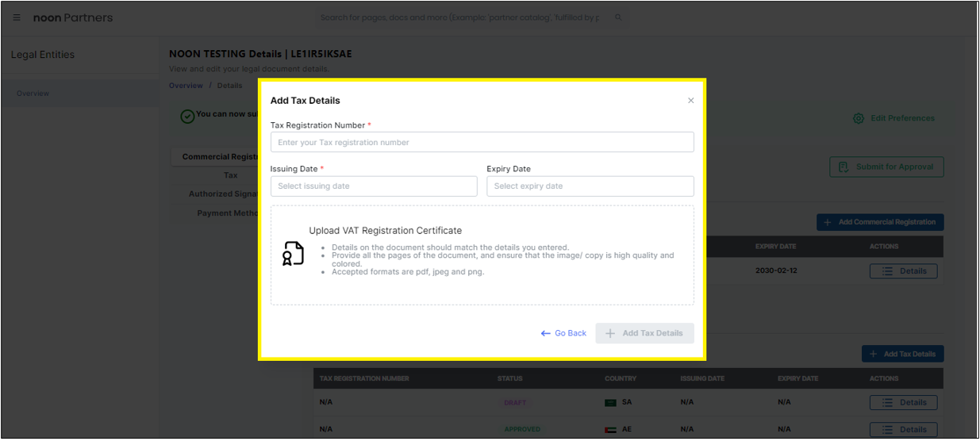Image resolution: width=980 pixels, height=441 pixels.
Task: Click the Saudi Arabia flag icon
Action: pos(610,402)
